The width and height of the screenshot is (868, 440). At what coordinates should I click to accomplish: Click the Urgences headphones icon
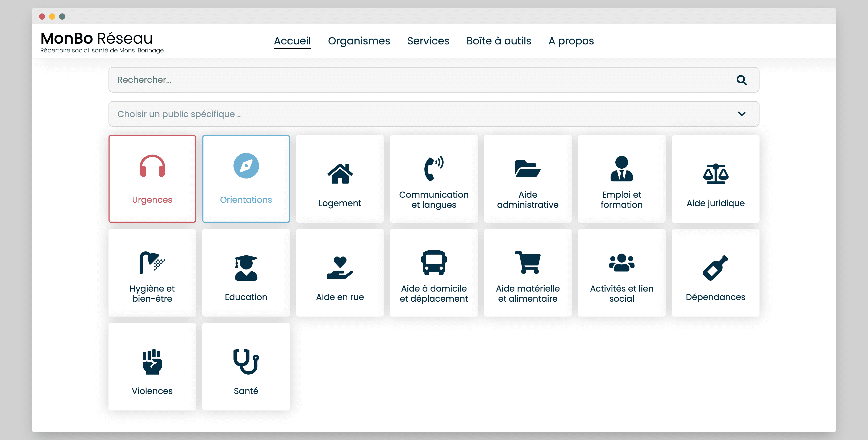click(152, 166)
